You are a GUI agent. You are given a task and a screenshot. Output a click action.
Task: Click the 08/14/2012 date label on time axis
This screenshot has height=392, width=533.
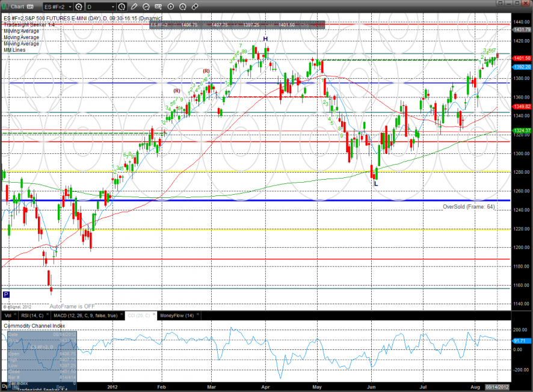(498, 387)
